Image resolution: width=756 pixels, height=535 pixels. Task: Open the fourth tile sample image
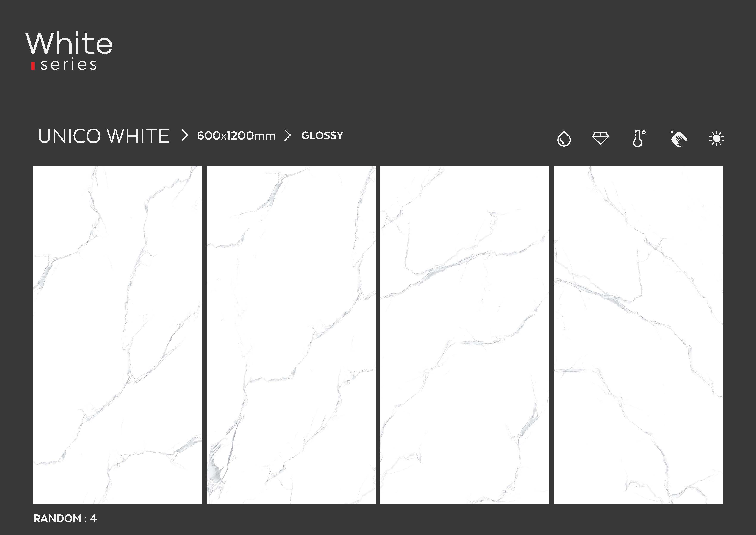[638, 334]
